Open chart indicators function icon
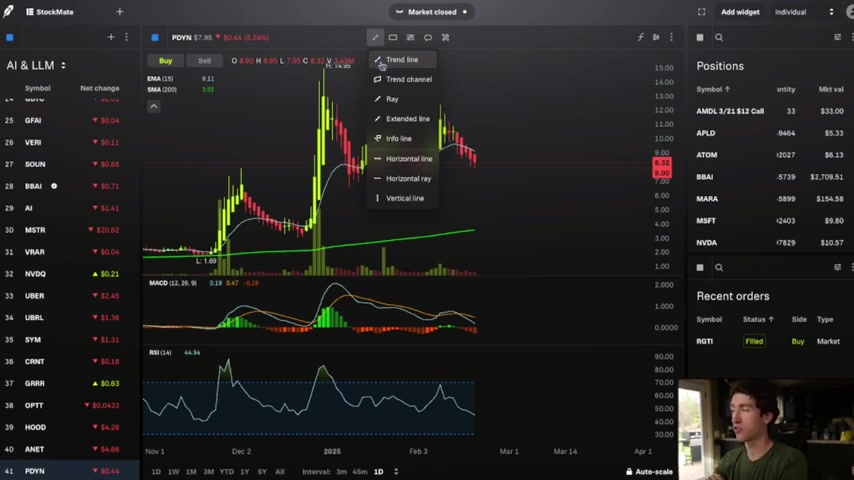 pyautogui.click(x=640, y=37)
